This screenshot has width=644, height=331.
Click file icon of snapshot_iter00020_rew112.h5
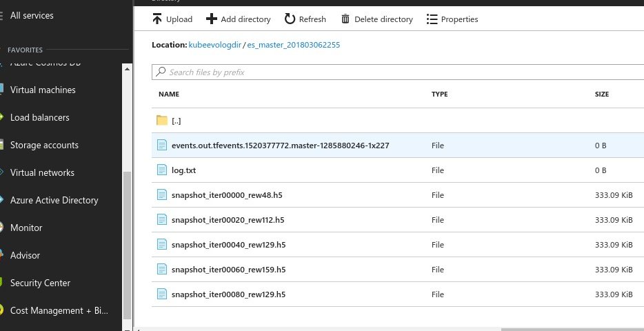pyautogui.click(x=162, y=220)
